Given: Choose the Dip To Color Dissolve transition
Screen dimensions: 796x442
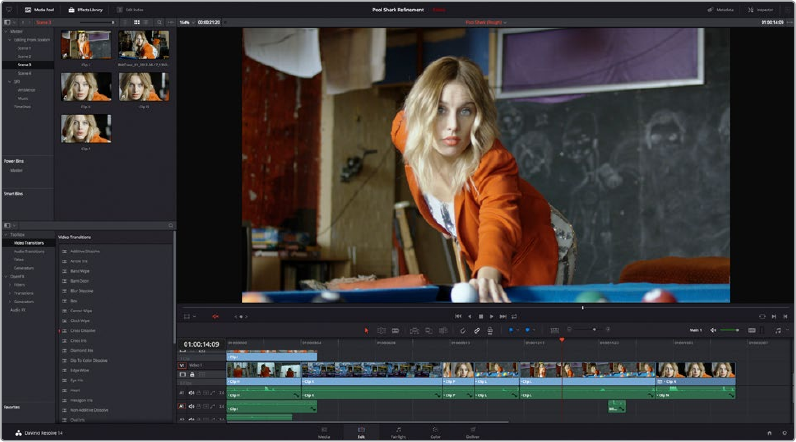Looking at the screenshot, I should coord(88,360).
